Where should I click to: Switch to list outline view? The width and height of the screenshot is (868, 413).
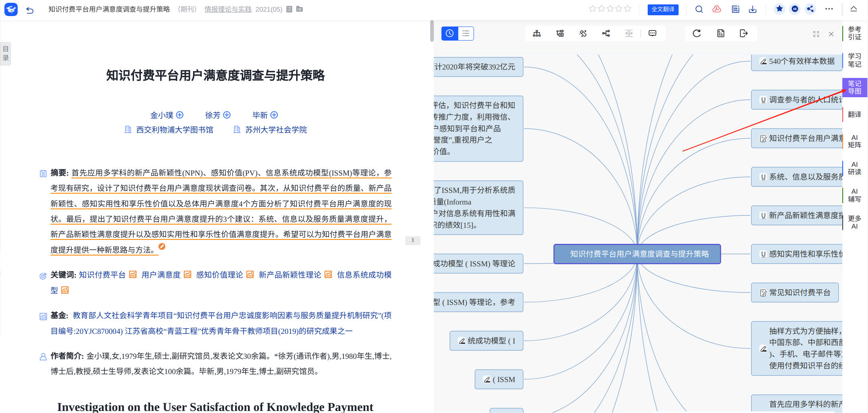[x=466, y=33]
